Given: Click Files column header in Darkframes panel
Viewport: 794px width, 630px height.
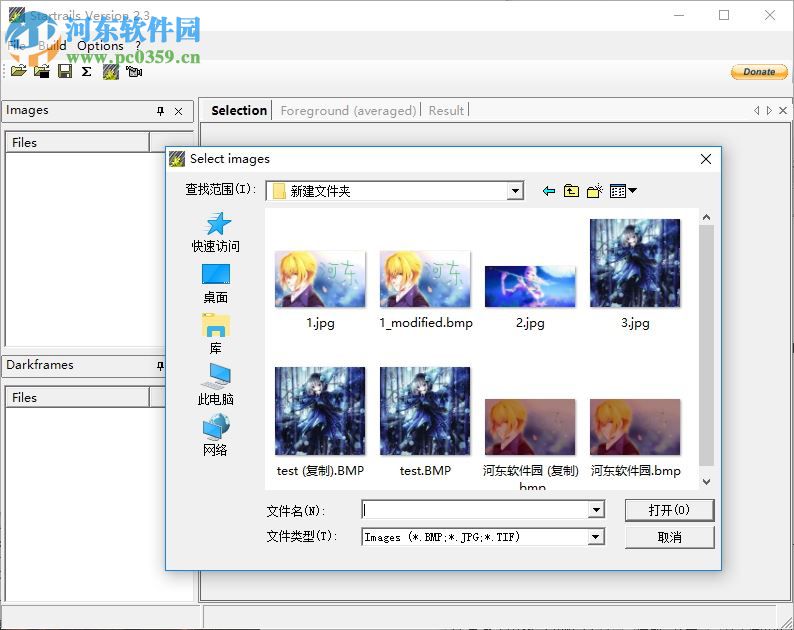Looking at the screenshot, I should [x=77, y=398].
